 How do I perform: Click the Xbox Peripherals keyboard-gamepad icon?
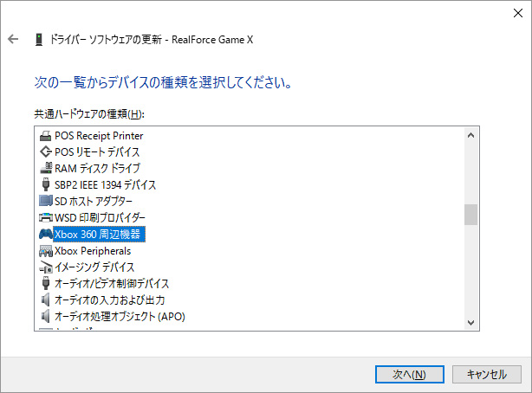click(45, 250)
